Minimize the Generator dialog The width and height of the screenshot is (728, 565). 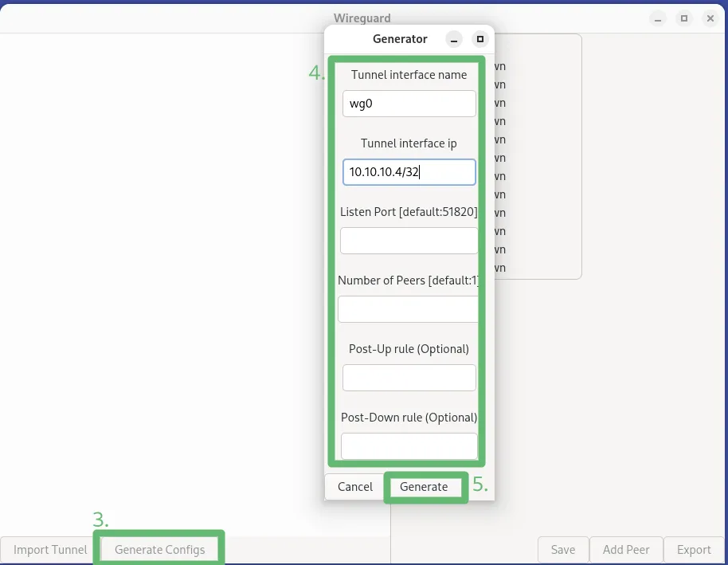453,39
